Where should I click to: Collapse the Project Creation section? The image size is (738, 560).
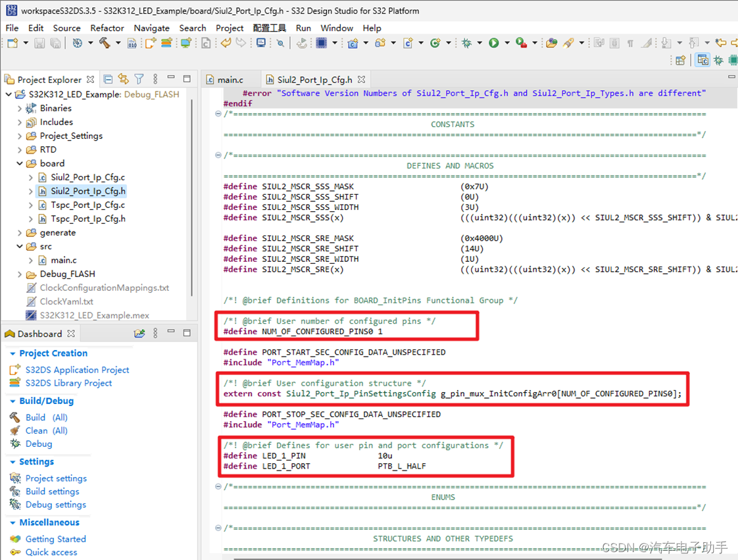point(12,353)
